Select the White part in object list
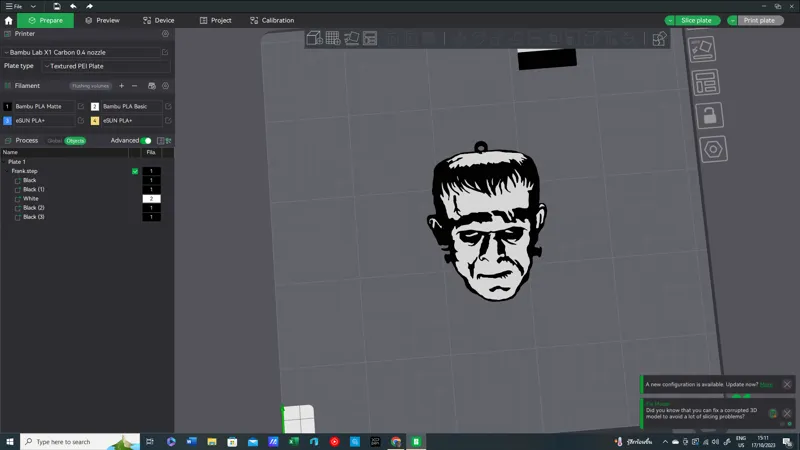The width and height of the screenshot is (800, 450). coord(31,198)
